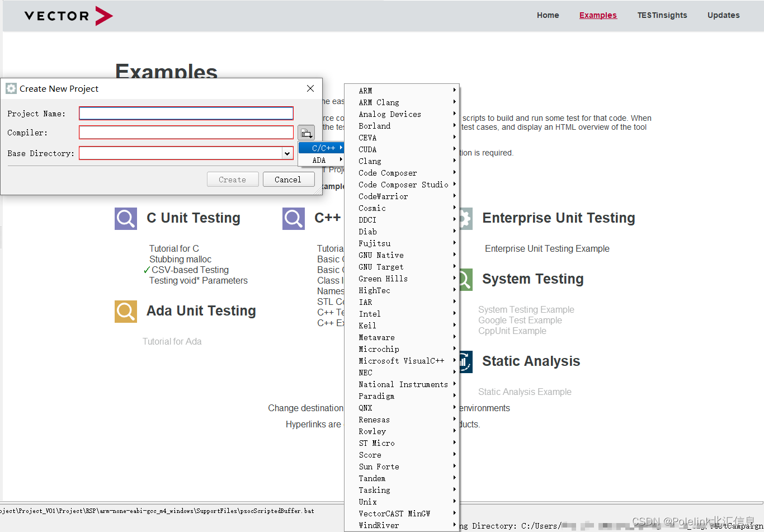The image size is (764, 532).
Task: Open the Clang submenu
Action: tap(402, 161)
